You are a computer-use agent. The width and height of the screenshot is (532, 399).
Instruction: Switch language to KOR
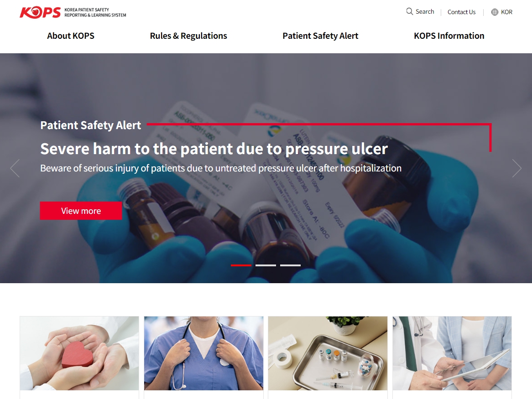tap(506, 12)
